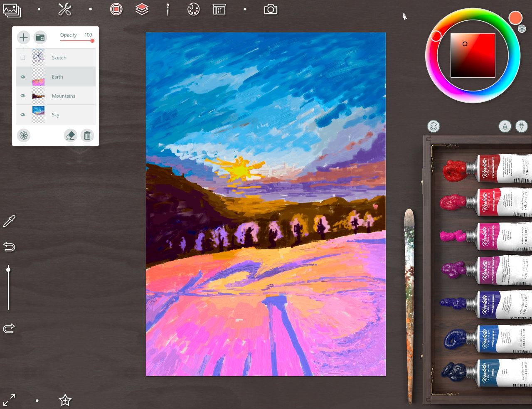This screenshot has height=409, width=532.
Task: Click the Sky layer thumbnail
Action: (38, 115)
